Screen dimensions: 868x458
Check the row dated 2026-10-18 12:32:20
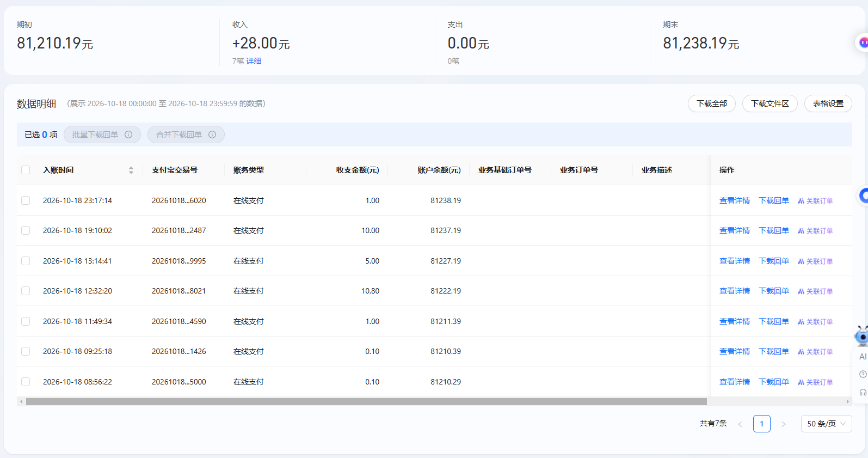click(x=26, y=291)
